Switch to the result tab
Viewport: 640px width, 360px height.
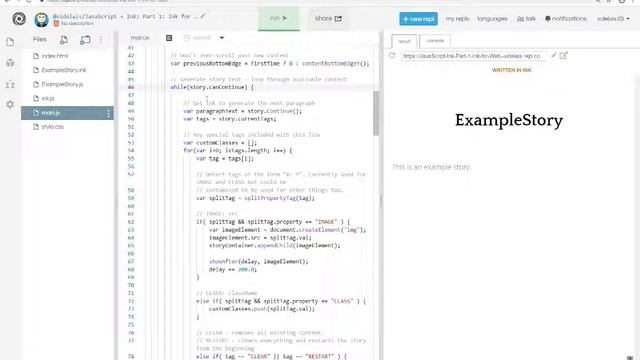coord(404,41)
